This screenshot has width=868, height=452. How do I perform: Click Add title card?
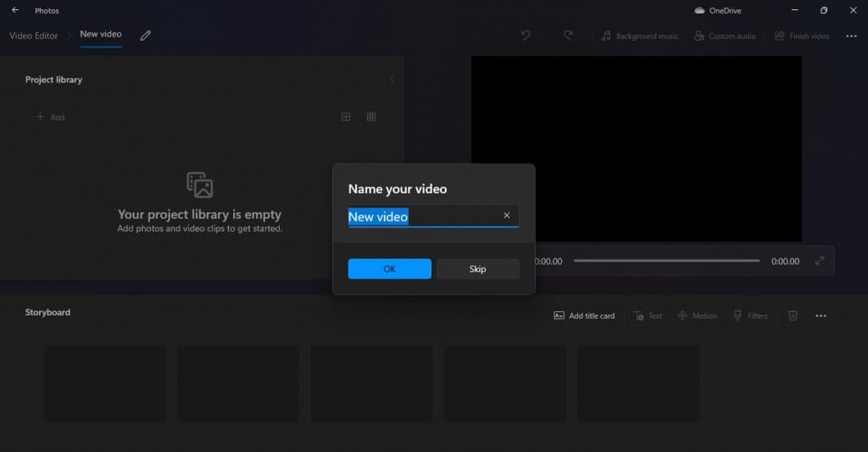(585, 315)
